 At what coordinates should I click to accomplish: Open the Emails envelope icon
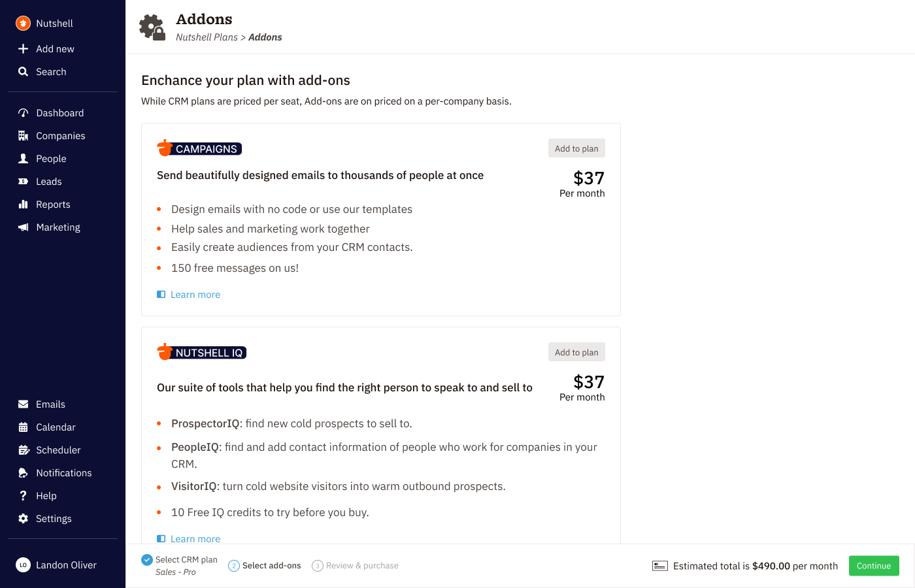point(24,404)
